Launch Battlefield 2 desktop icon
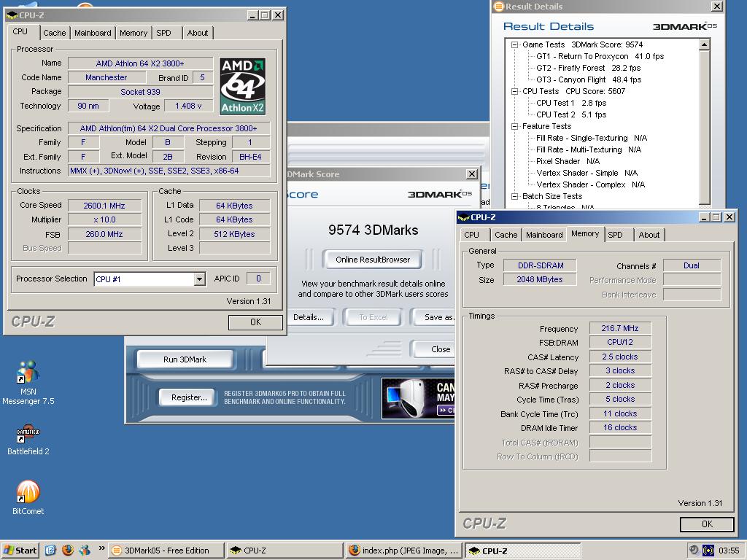The height and width of the screenshot is (560, 747). coord(28,440)
